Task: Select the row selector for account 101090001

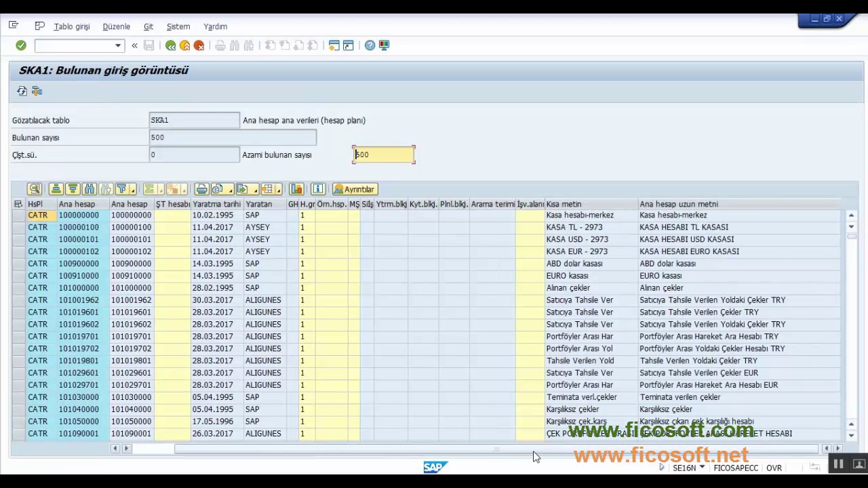Action: pyautogui.click(x=18, y=434)
